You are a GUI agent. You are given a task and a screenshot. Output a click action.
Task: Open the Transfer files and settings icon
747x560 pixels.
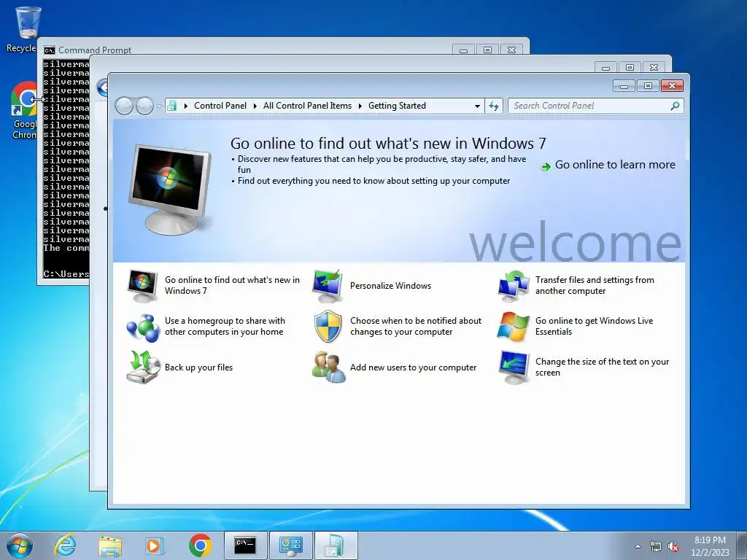513,286
